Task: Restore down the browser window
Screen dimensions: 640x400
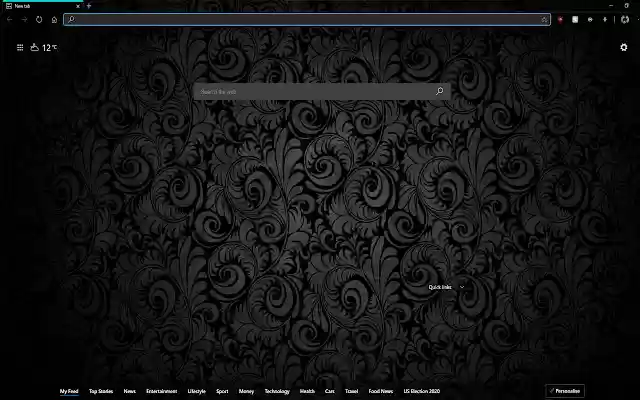Action: click(x=627, y=6)
